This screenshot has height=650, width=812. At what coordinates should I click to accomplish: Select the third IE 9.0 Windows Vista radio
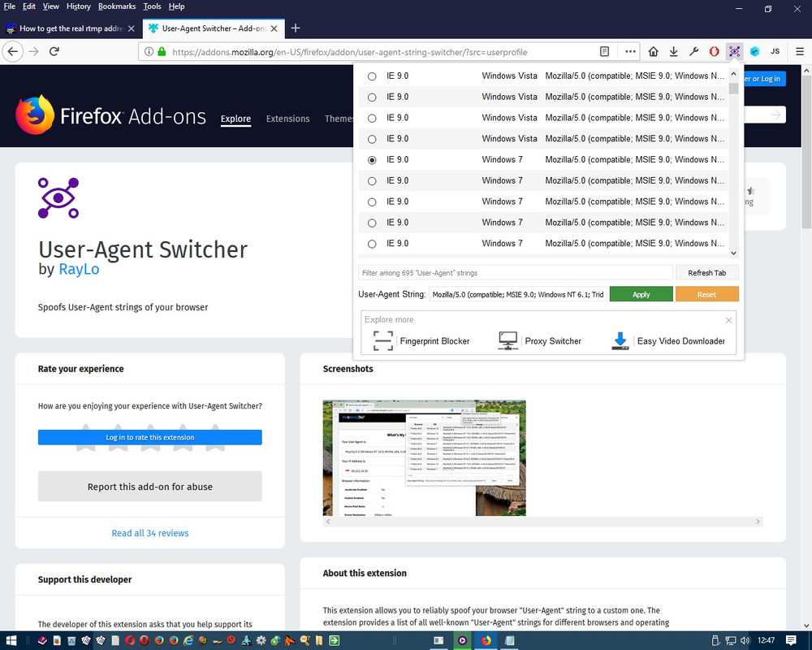coord(372,118)
